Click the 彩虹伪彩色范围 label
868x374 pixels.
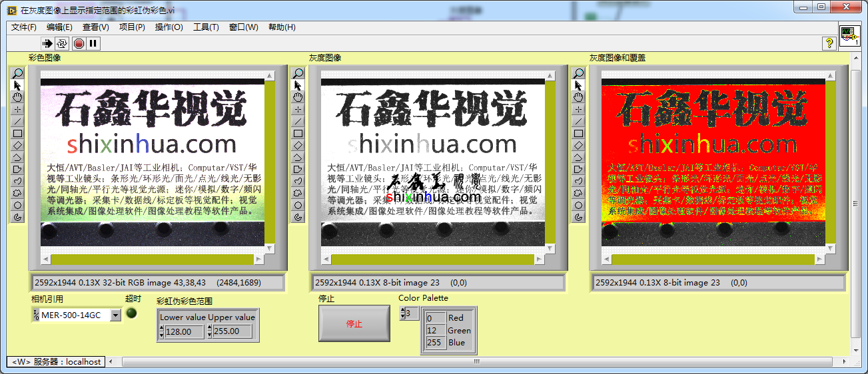click(185, 301)
